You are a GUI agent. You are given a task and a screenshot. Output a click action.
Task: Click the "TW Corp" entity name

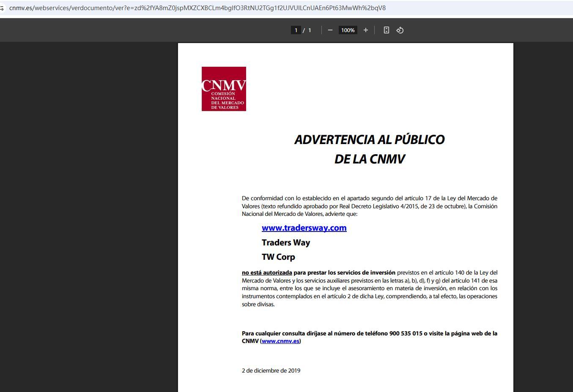coord(278,257)
